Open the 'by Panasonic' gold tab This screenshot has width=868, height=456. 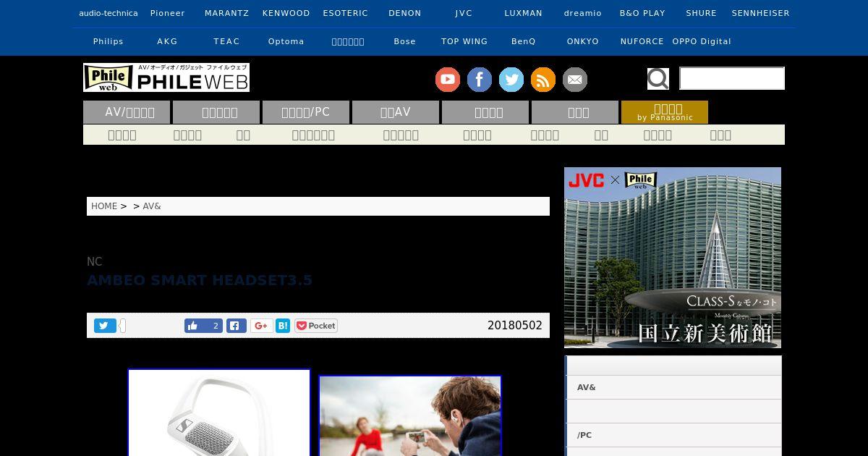tap(665, 112)
